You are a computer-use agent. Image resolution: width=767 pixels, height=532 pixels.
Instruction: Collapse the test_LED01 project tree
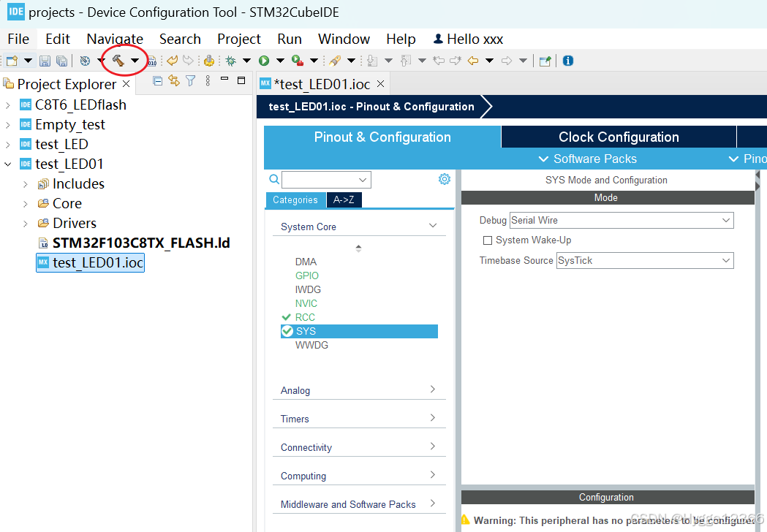point(8,164)
